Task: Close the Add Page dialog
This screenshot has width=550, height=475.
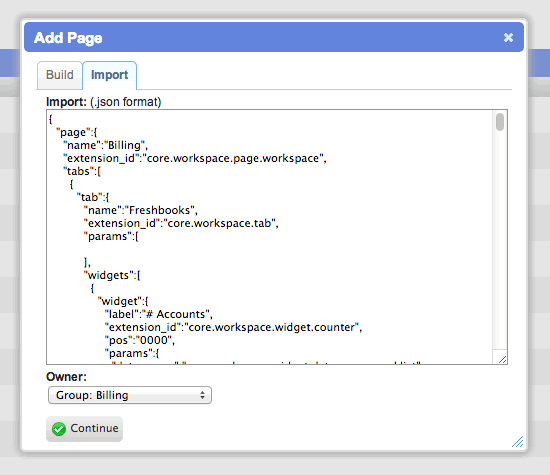Action: (x=508, y=38)
